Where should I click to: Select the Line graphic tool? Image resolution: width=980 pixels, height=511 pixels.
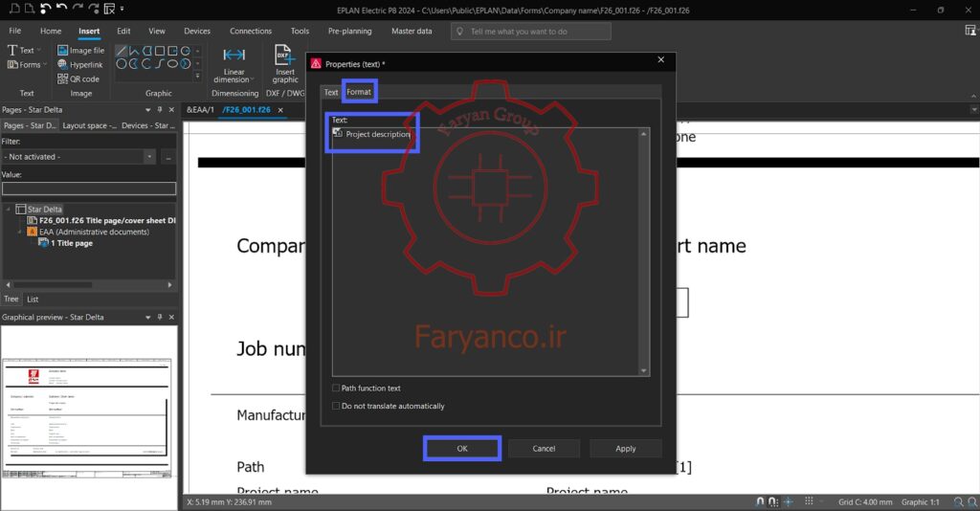122,51
